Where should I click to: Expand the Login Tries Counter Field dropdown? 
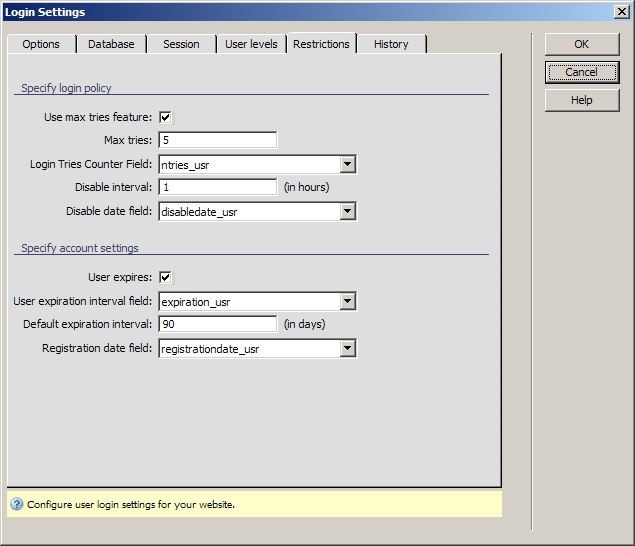(347, 164)
